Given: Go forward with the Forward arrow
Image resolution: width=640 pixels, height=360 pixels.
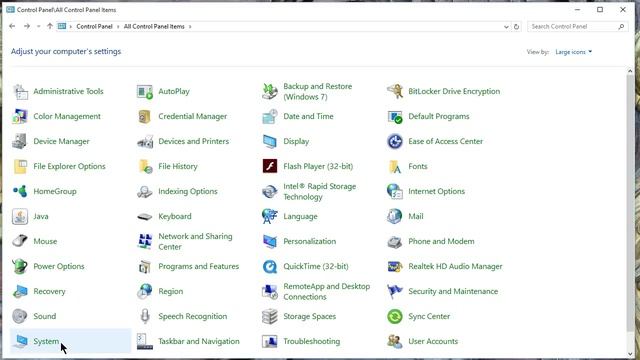Looking at the screenshot, I should (x=27, y=26).
